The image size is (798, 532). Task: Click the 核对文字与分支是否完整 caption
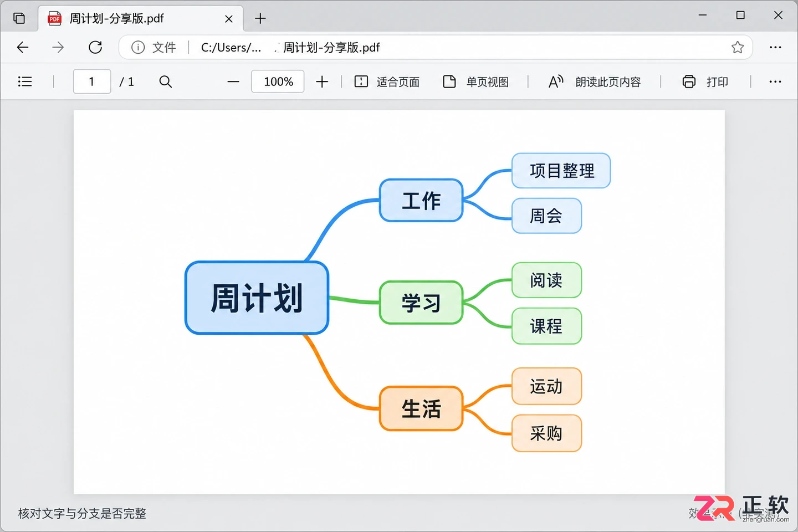pyautogui.click(x=82, y=513)
